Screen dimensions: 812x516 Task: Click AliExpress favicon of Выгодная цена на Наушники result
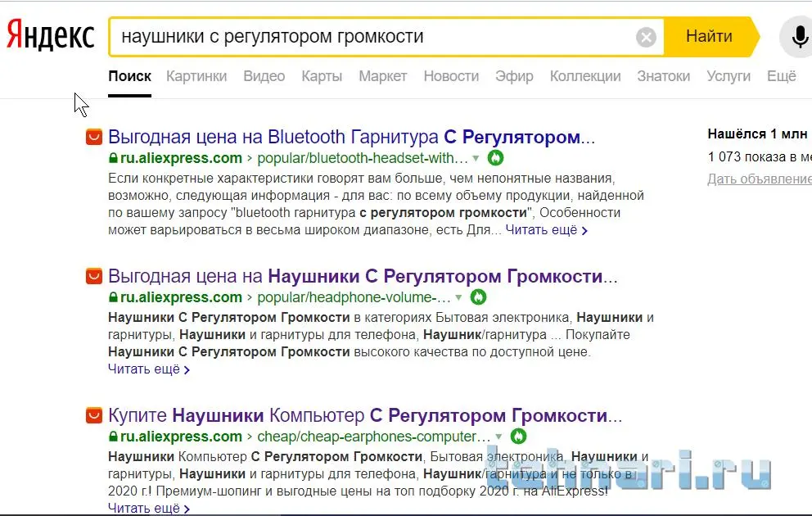94,276
